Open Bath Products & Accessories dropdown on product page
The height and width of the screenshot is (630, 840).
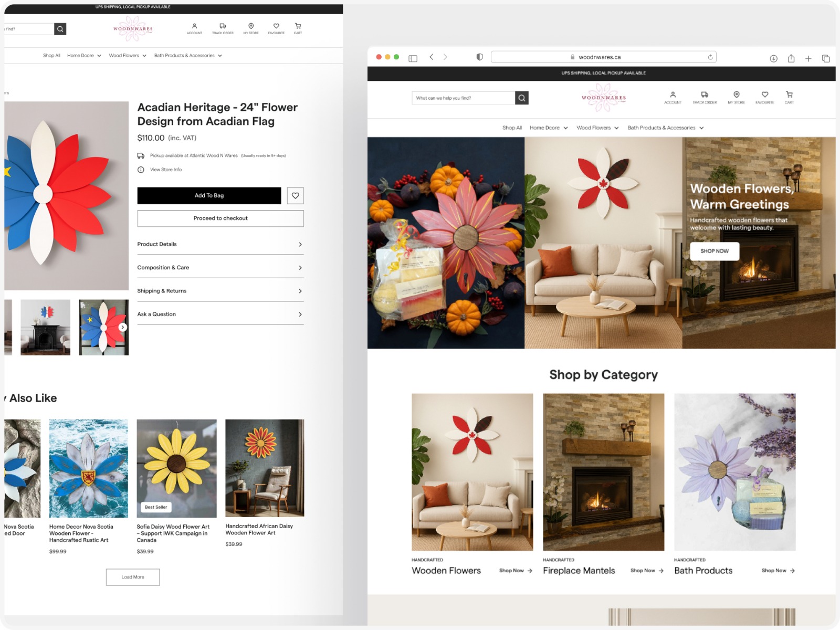tap(188, 56)
